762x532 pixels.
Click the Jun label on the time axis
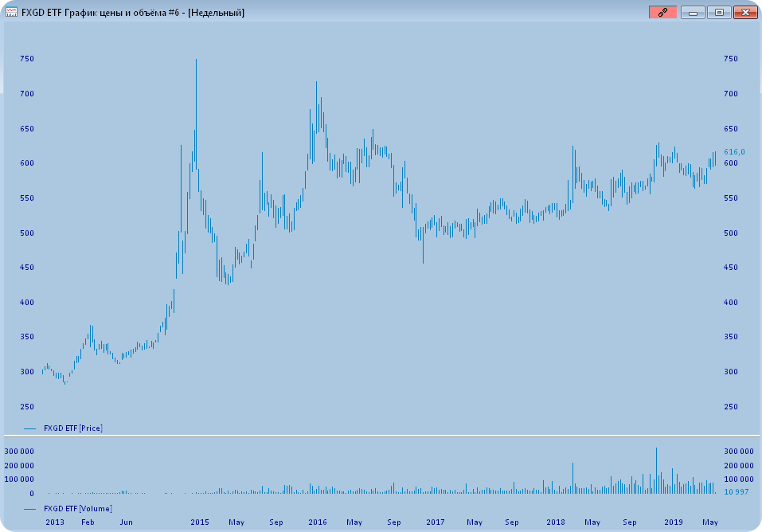(x=126, y=522)
